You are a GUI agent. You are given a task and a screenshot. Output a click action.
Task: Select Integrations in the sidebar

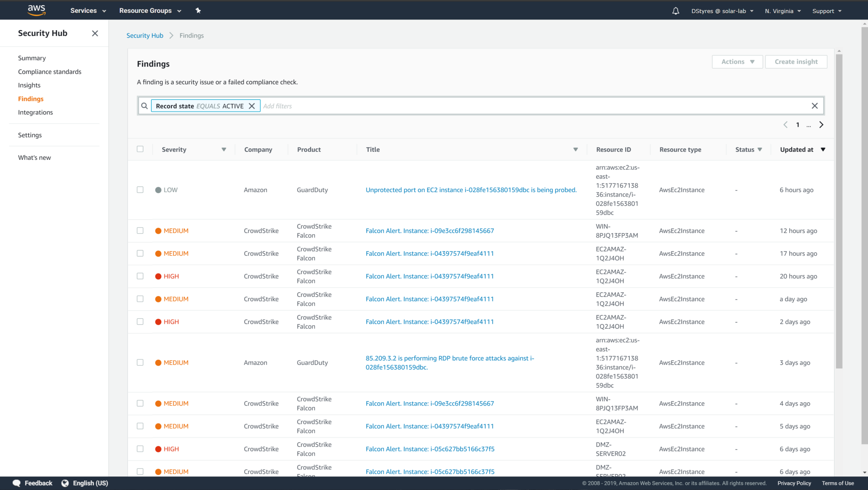coord(35,112)
